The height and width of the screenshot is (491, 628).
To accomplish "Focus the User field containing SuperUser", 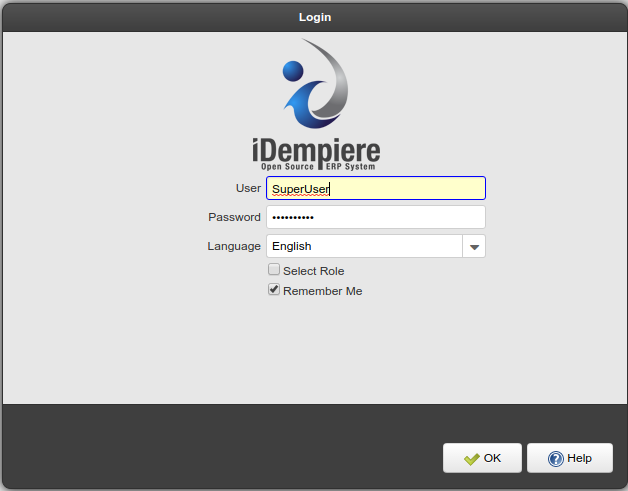I will pyautogui.click(x=375, y=188).
